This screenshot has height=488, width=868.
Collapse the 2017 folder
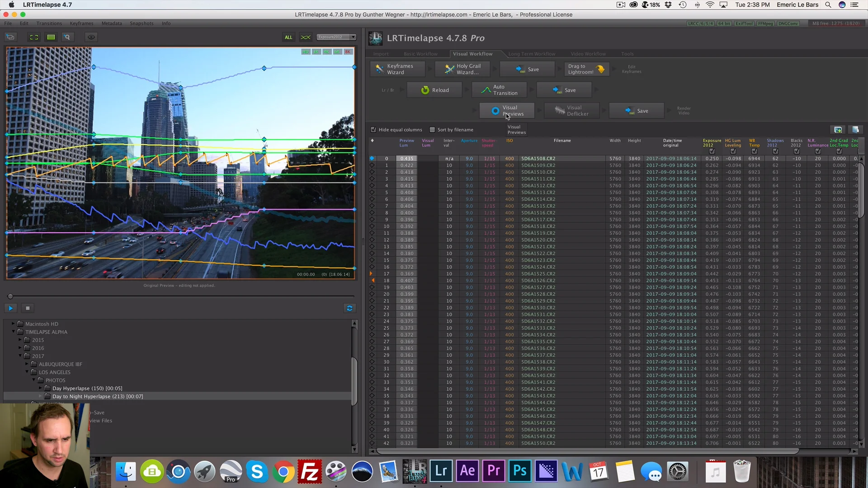20,356
